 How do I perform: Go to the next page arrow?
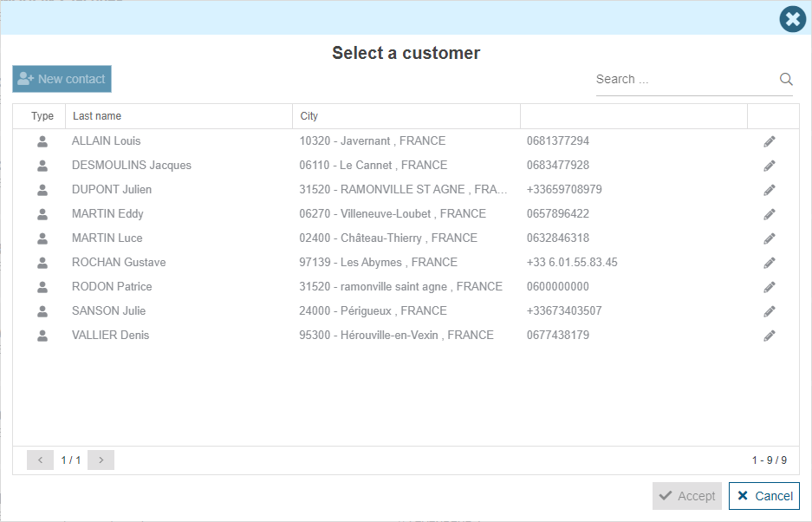[101, 460]
